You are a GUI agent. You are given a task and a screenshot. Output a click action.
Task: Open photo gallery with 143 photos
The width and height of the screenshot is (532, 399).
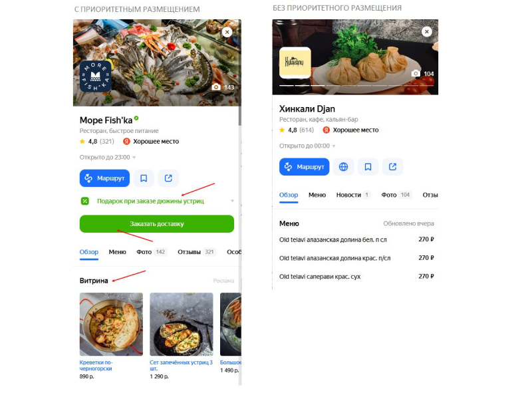click(223, 87)
